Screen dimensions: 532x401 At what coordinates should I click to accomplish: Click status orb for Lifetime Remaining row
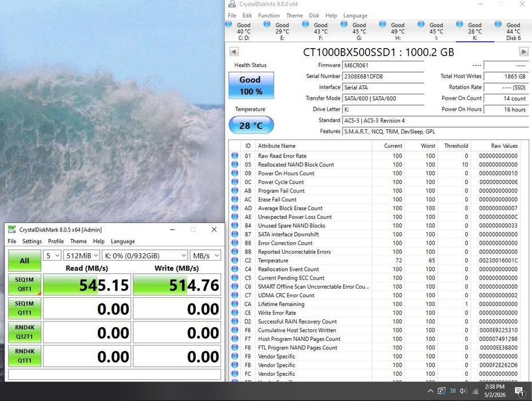click(x=235, y=304)
